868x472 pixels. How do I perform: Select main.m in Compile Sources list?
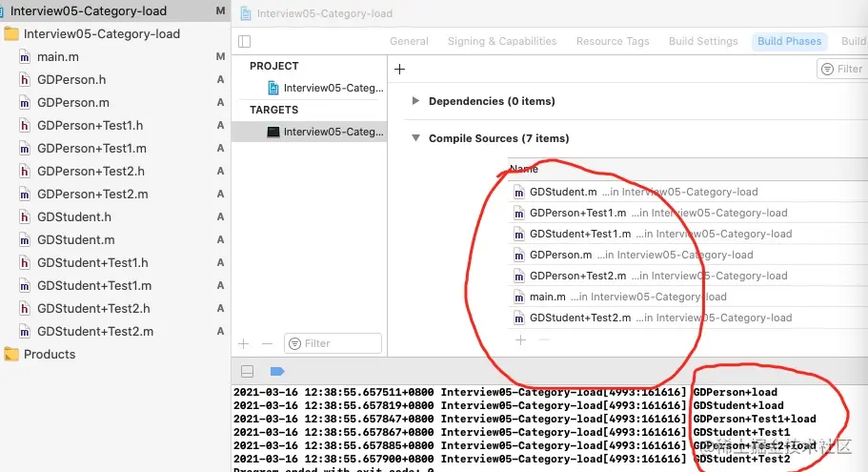coord(688,297)
